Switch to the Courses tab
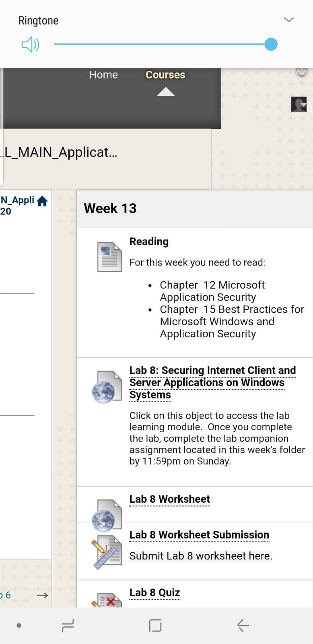The width and height of the screenshot is (313, 644). click(x=165, y=75)
